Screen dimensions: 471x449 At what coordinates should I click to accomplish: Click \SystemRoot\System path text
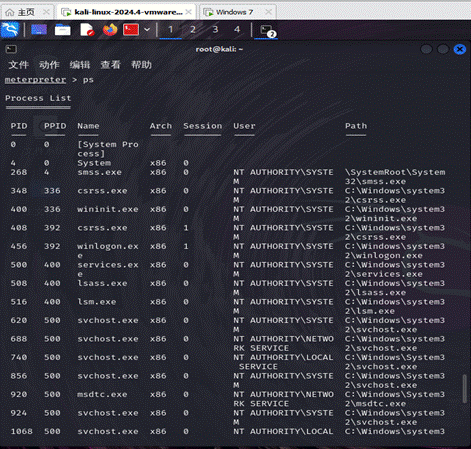point(395,172)
